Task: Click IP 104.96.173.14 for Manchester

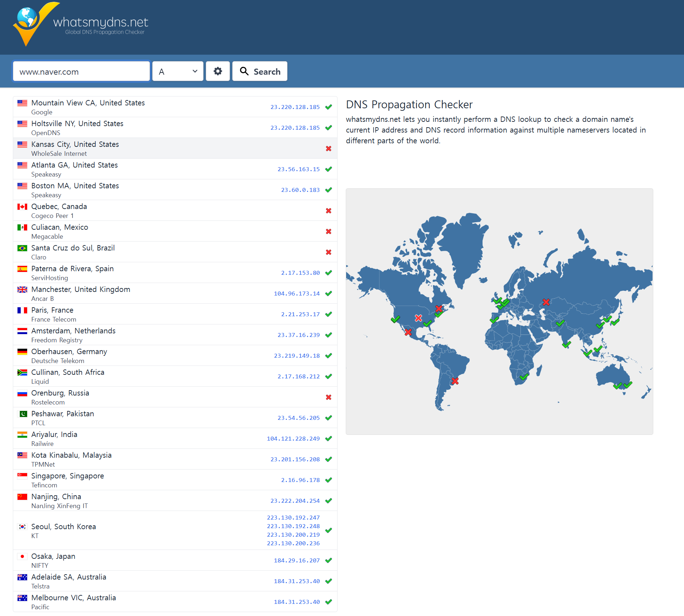Action: click(x=297, y=293)
